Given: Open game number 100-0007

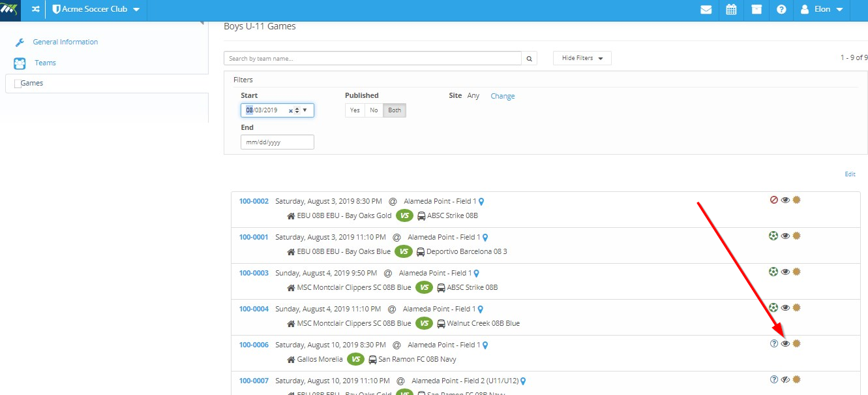Looking at the screenshot, I should [x=254, y=381].
